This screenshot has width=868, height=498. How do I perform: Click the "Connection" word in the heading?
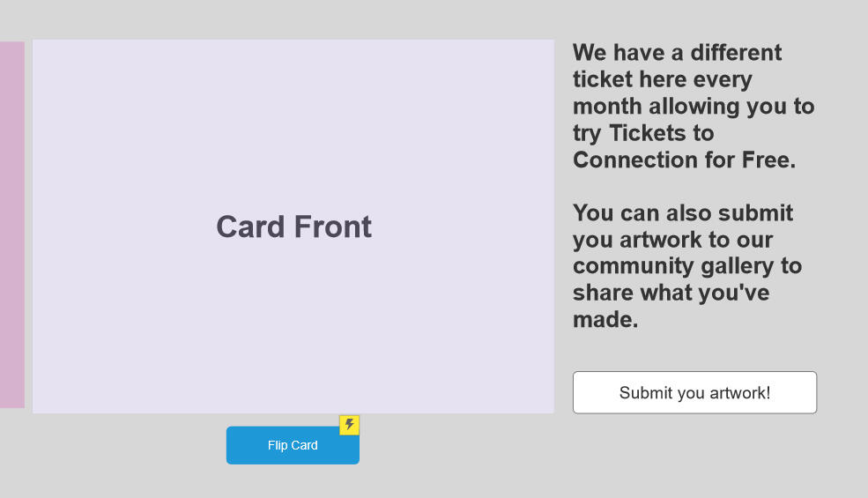point(632,160)
